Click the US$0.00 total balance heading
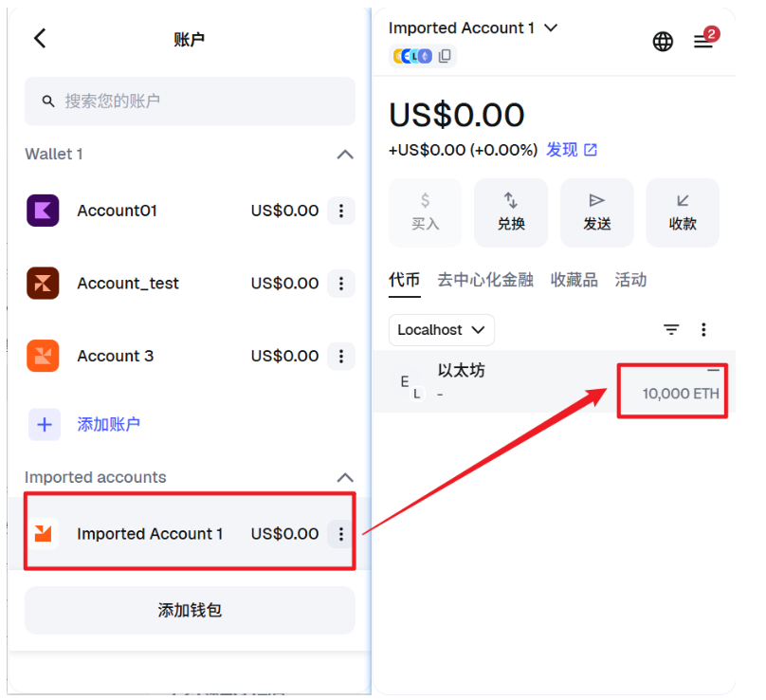Screen dimensions: 766x700 click(457, 116)
